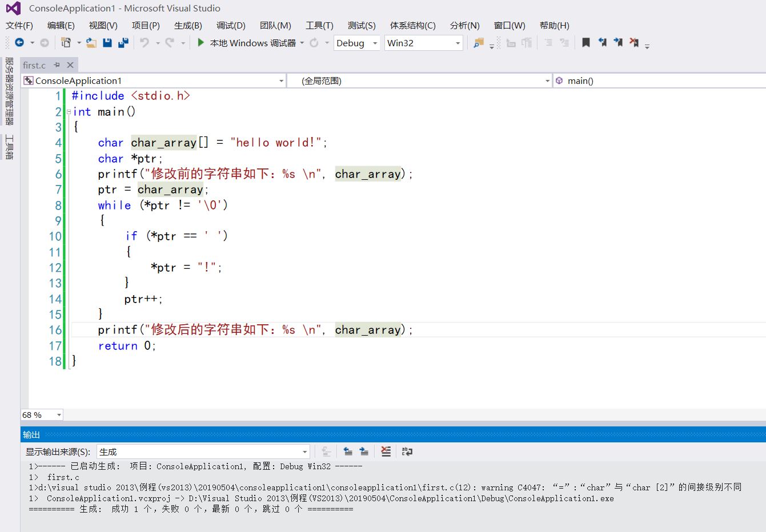Toggle a bookmark on the current line
766x532 pixels.
586,43
